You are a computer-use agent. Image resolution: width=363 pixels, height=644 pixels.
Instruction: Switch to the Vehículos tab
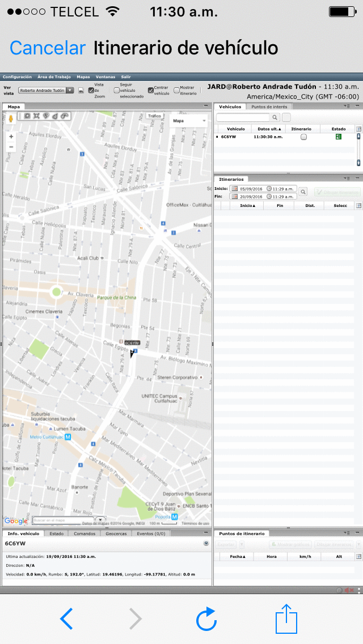tap(230, 107)
